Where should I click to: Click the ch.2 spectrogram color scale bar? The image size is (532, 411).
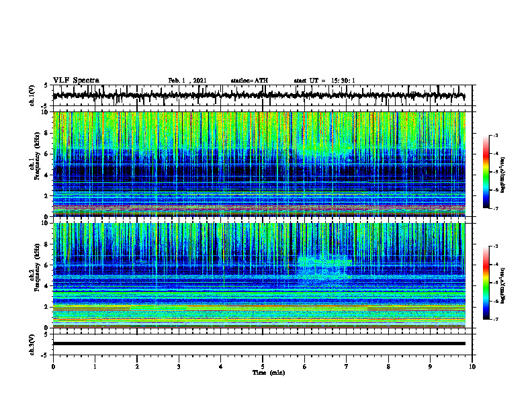click(486, 283)
